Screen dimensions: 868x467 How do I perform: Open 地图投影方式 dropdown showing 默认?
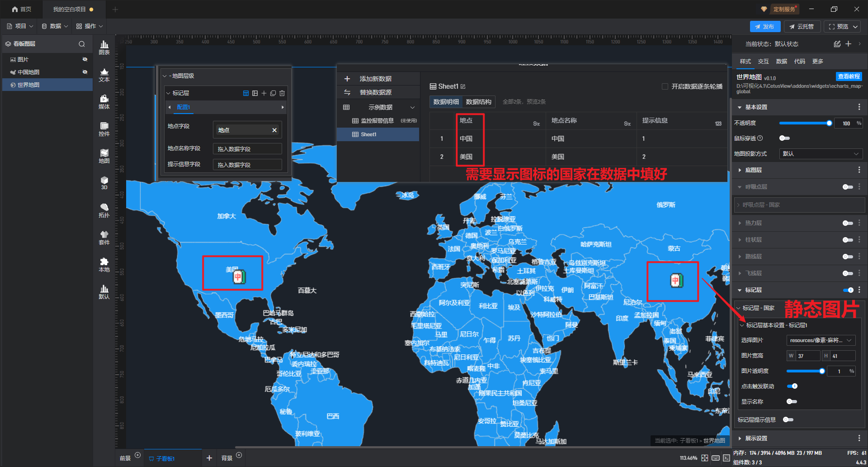tap(821, 154)
